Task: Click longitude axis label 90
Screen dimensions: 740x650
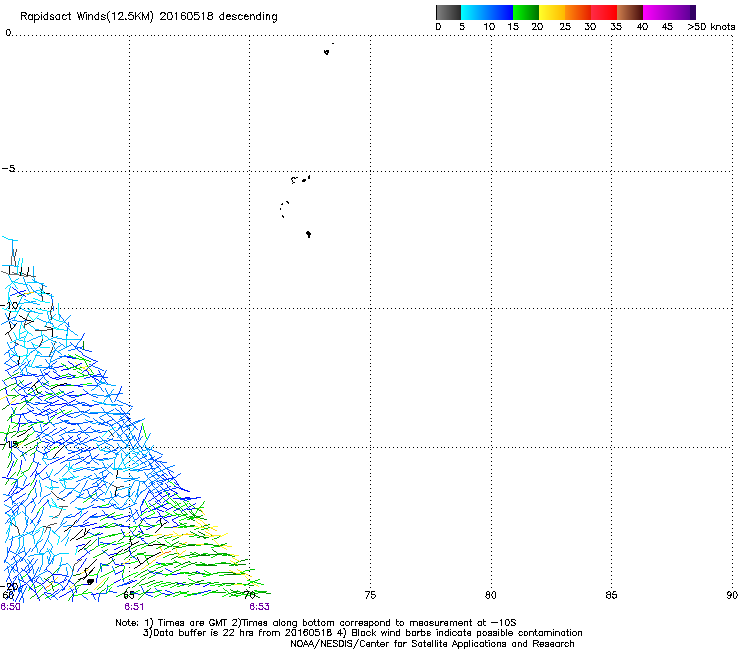Action: (x=732, y=595)
